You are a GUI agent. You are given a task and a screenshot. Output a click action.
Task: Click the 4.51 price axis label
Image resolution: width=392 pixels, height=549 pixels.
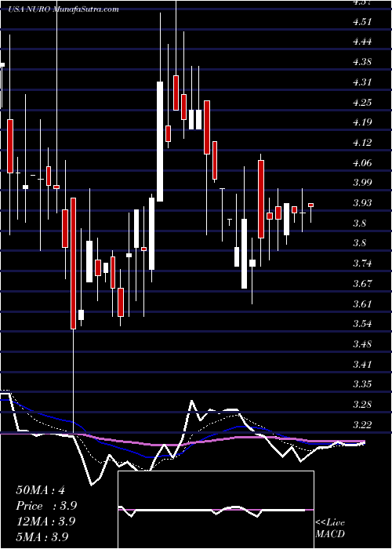click(x=361, y=22)
